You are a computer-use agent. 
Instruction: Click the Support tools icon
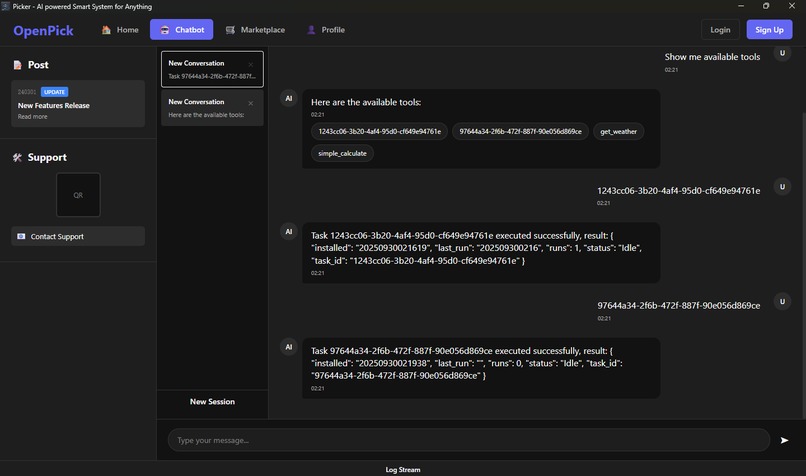17,157
